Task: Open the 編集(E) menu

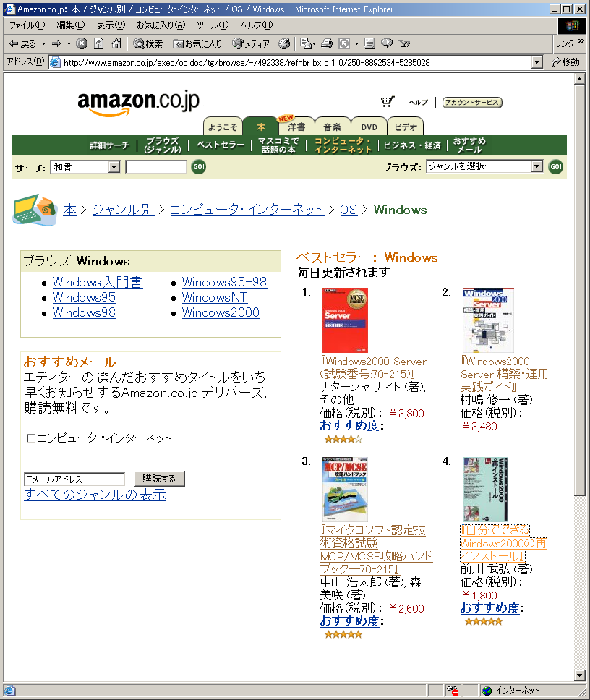Action: [71, 25]
